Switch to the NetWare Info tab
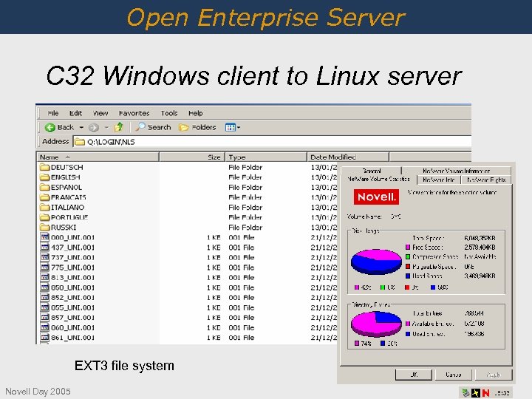 point(439,180)
